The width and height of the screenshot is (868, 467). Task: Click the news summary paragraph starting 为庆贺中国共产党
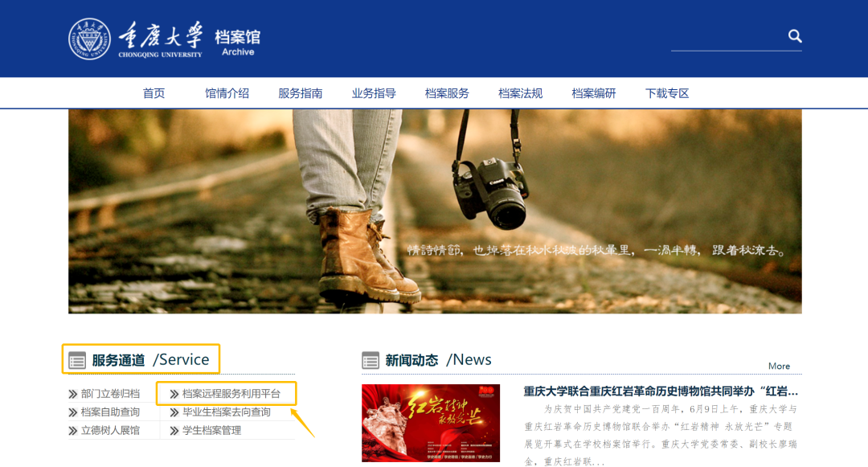661,436
